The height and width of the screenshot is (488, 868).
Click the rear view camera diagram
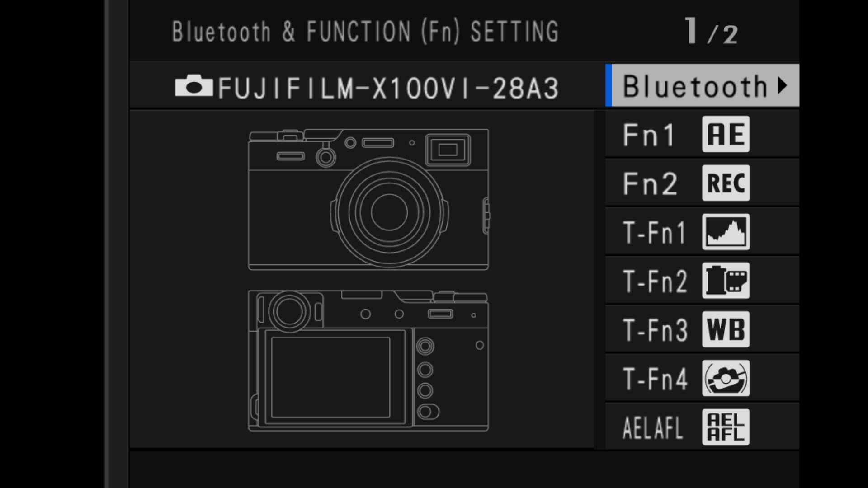(368, 361)
